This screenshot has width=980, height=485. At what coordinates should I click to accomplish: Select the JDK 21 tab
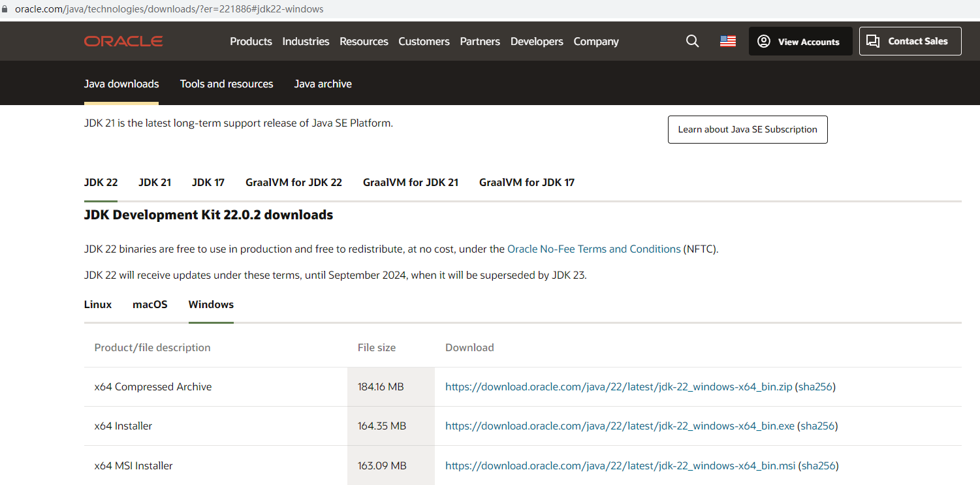tap(155, 182)
